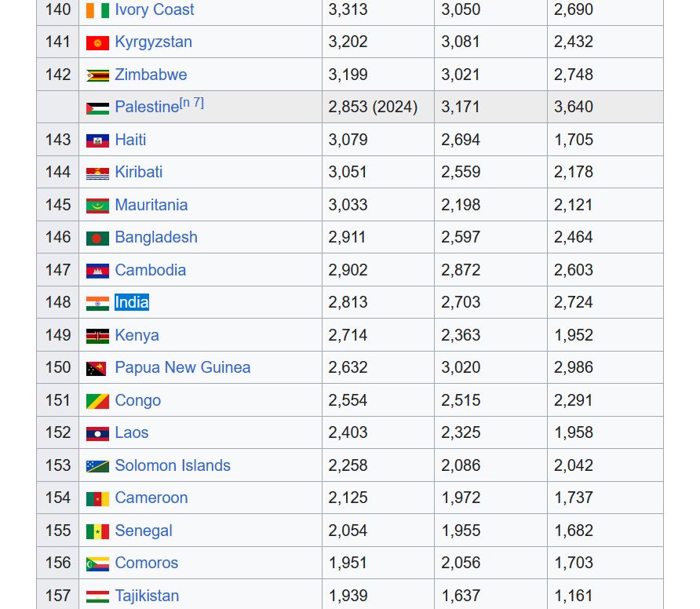Open the Kiribati link
Image resolution: width=700 pixels, height=609 pixels.
point(138,173)
